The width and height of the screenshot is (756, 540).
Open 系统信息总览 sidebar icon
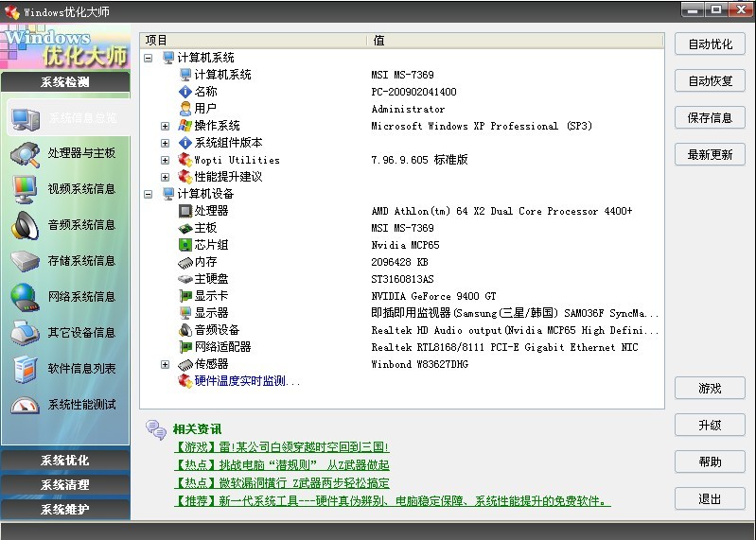pos(26,118)
